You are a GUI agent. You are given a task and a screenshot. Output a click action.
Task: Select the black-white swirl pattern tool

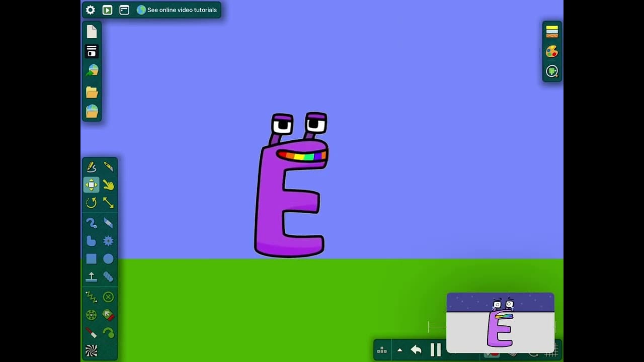point(91,350)
